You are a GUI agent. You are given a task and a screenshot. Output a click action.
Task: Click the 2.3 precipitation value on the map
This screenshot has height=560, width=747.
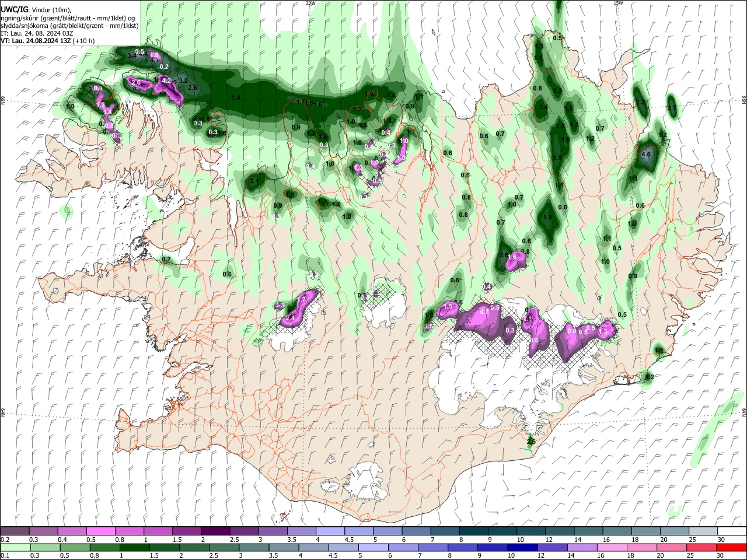(640, 102)
